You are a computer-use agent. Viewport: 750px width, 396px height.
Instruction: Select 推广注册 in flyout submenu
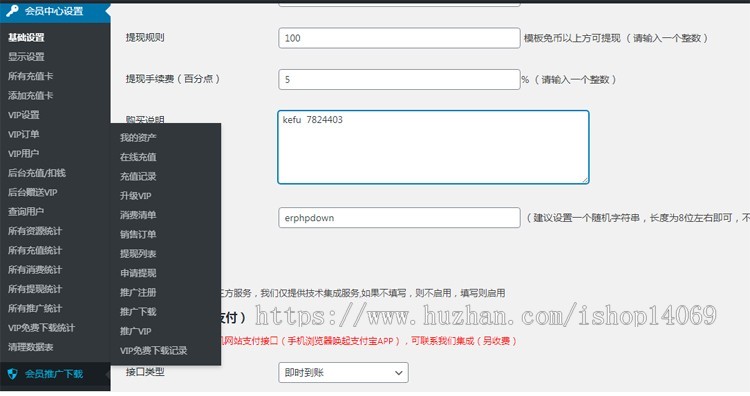pyautogui.click(x=138, y=292)
